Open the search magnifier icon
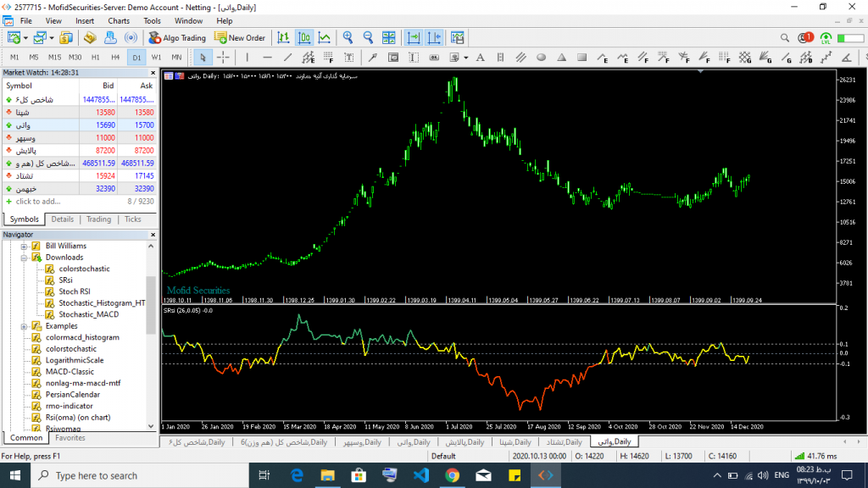Image resolution: width=868 pixels, height=488 pixels. click(784, 37)
